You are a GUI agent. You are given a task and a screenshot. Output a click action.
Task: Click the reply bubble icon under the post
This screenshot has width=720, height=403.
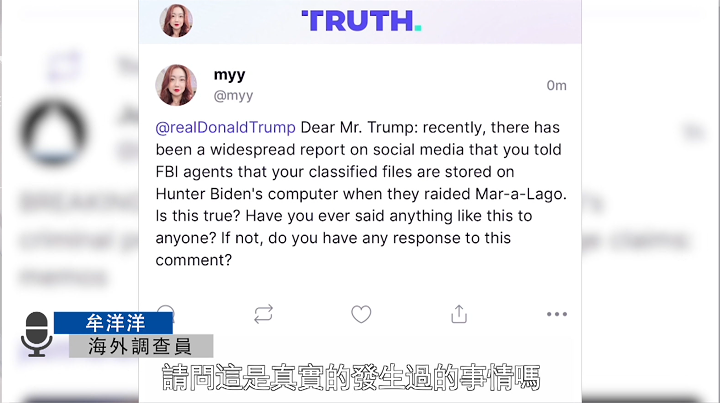pyautogui.click(x=166, y=311)
